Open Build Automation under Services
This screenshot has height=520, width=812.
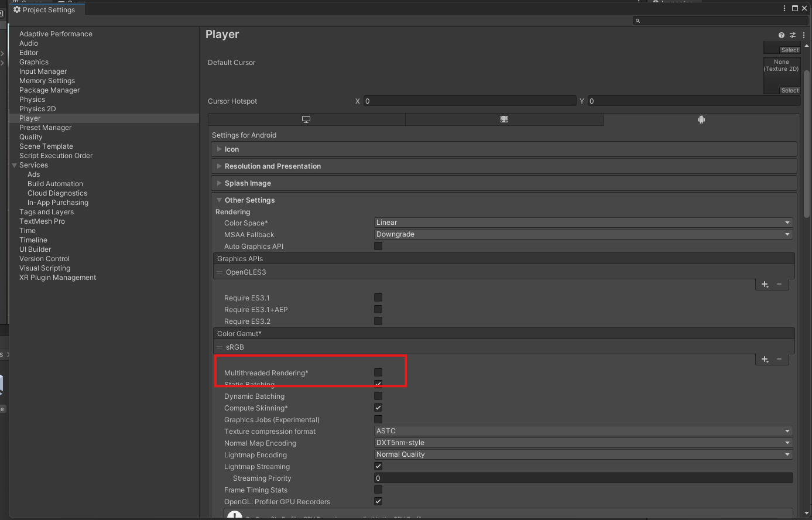pos(55,184)
